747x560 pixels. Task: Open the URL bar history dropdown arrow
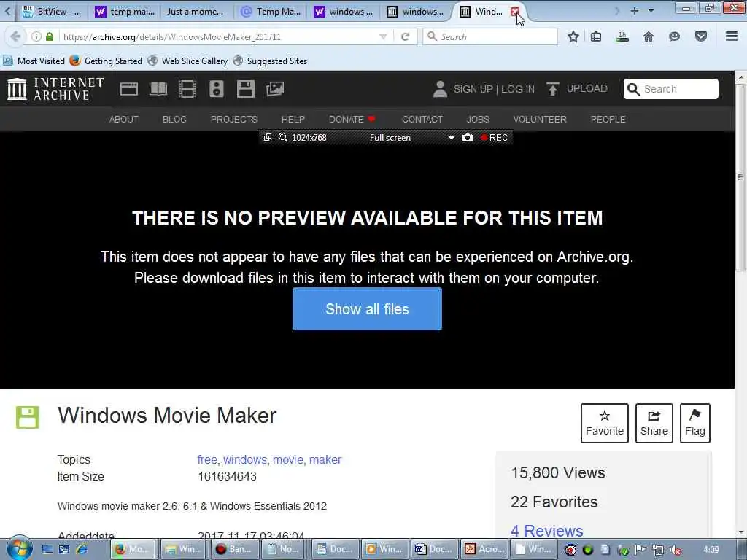pos(383,36)
